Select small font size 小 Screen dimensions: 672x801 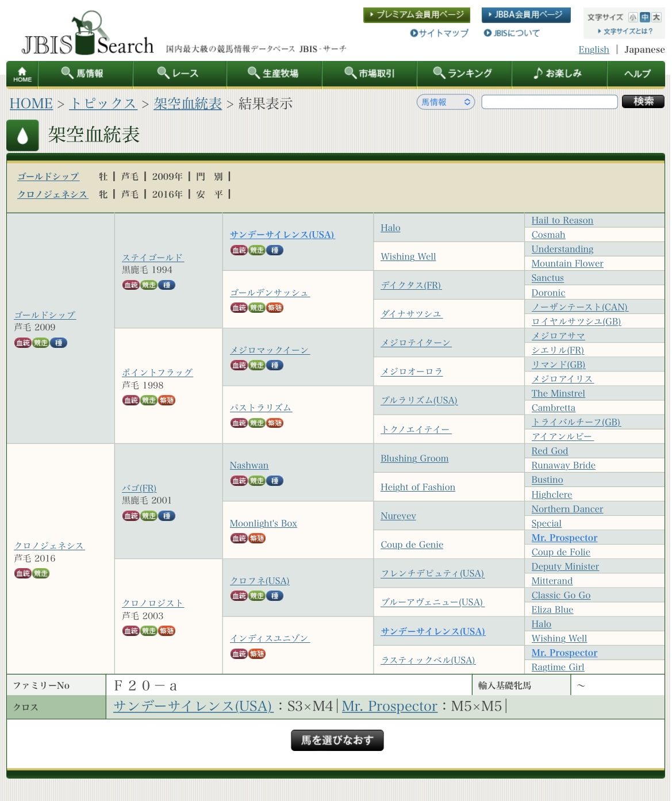click(x=633, y=17)
